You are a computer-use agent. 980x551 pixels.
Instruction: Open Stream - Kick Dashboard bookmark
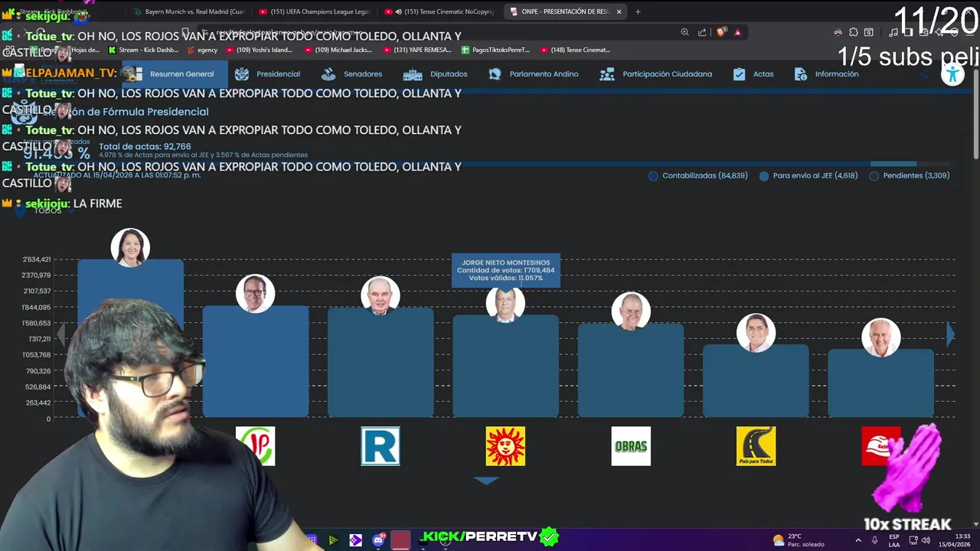tap(143, 50)
